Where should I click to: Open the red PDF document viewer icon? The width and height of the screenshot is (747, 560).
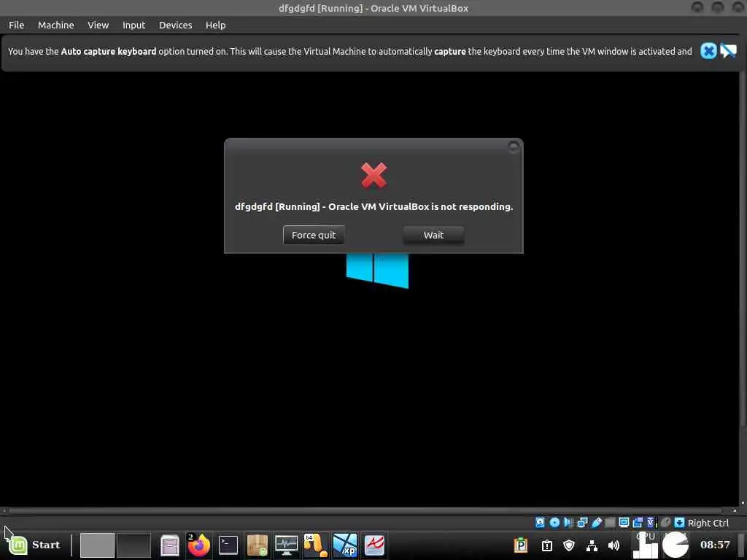tap(374, 545)
